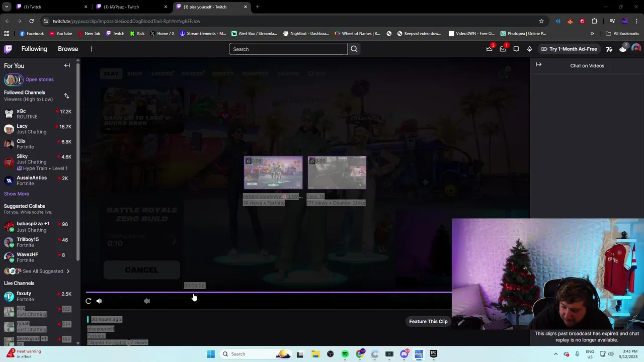
Task: Bookmark this page with star icon
Action: pyautogui.click(x=541, y=21)
